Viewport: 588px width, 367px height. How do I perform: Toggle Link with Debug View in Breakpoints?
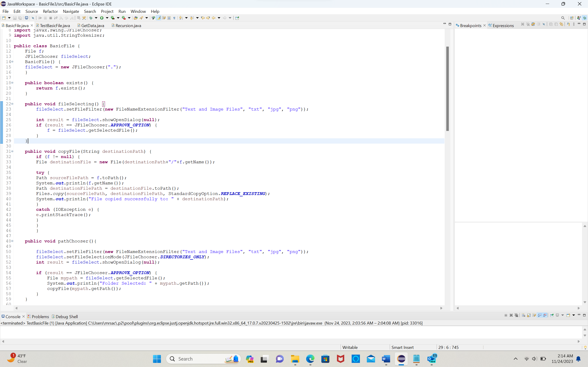(561, 24)
